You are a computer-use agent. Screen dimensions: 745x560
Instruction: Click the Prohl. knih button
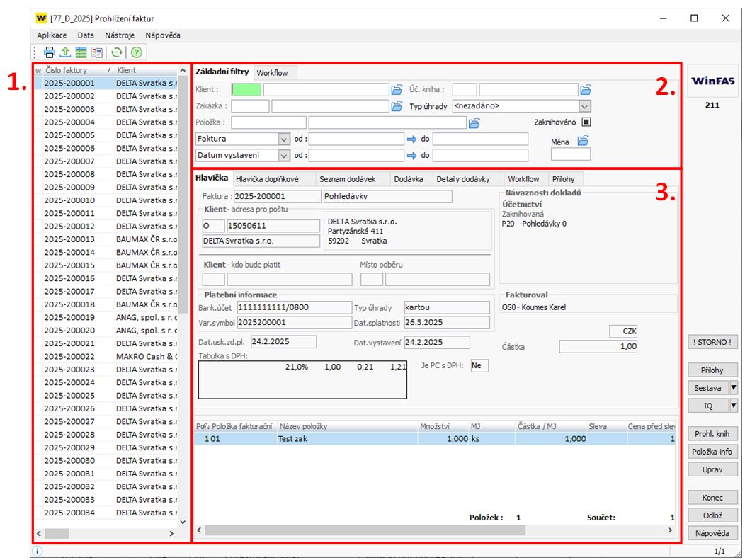pos(712,433)
